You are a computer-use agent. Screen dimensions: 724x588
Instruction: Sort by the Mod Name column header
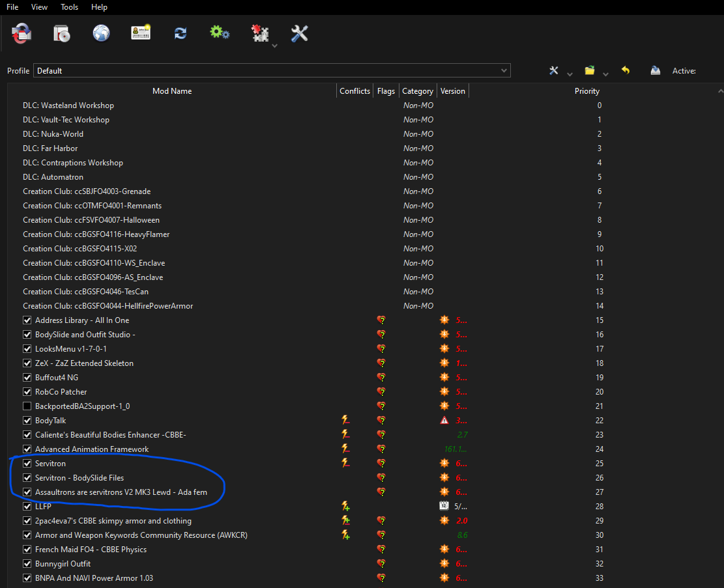pyautogui.click(x=172, y=91)
